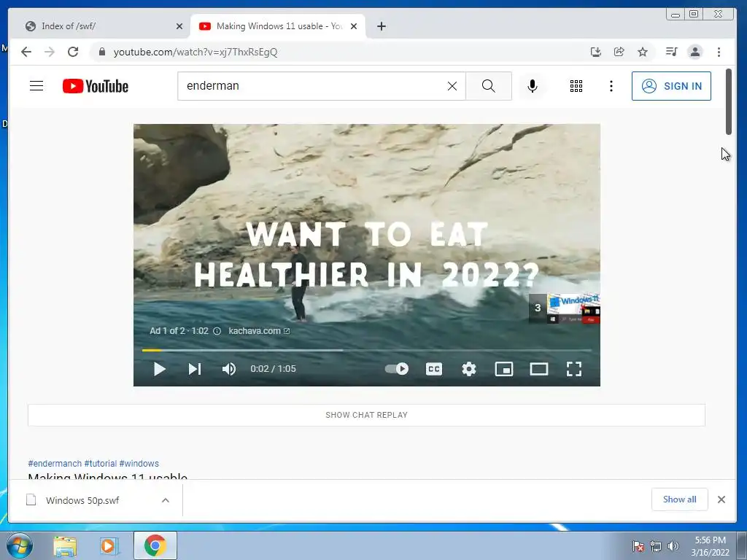
Task: Open the kachava.com ad link
Action: 259,331
